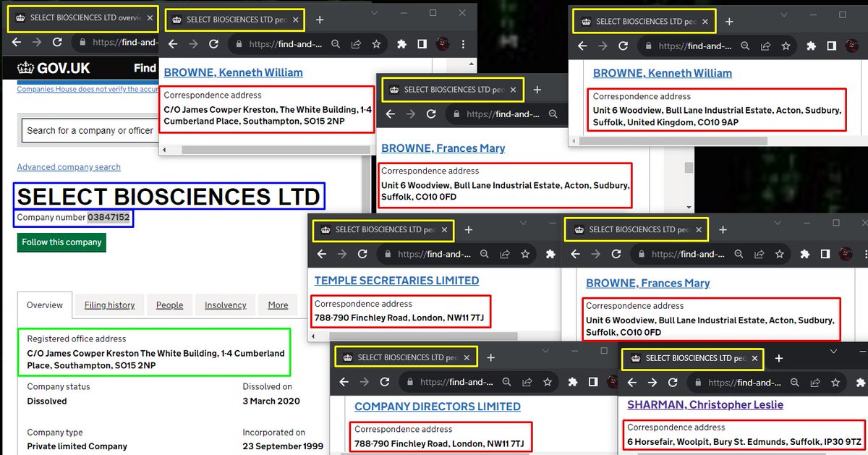
Task: Toggle side panel in the Frances Mary window
Action: click(825, 254)
